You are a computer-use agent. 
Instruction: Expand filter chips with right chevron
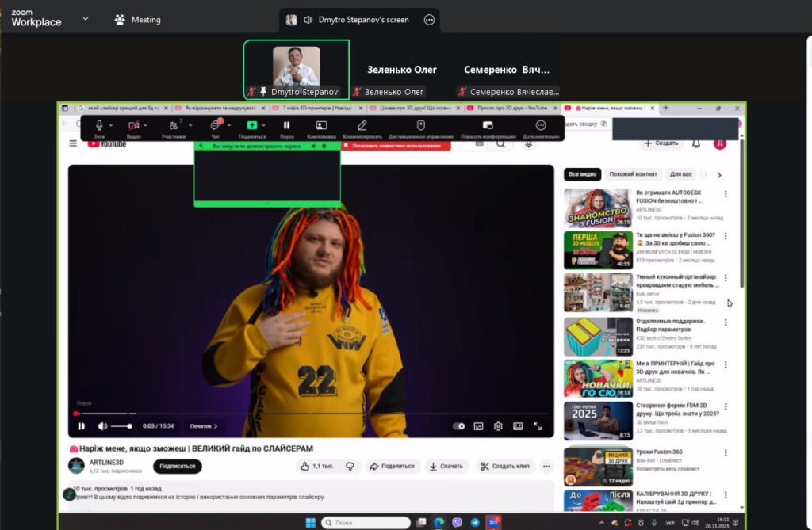pyautogui.click(x=719, y=175)
